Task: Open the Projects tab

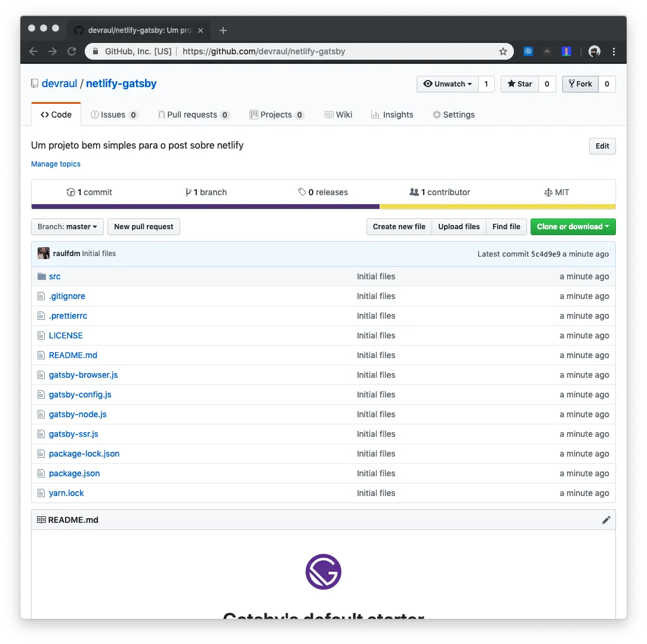Action: pos(277,115)
